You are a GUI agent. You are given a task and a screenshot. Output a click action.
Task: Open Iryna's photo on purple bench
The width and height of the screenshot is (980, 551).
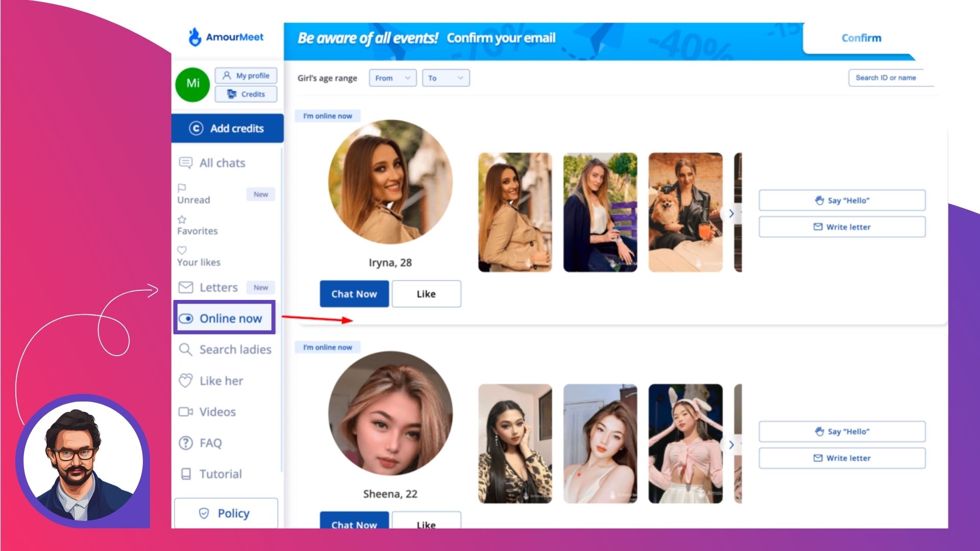tap(600, 212)
